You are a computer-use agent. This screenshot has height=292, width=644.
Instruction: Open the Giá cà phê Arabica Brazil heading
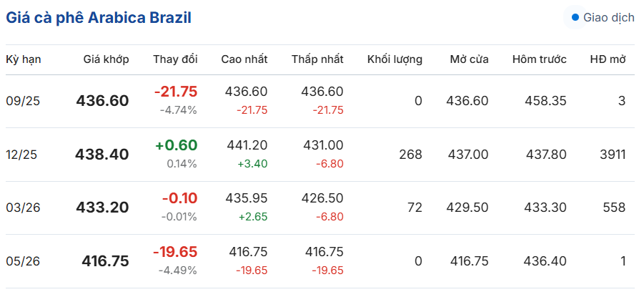[99, 18]
